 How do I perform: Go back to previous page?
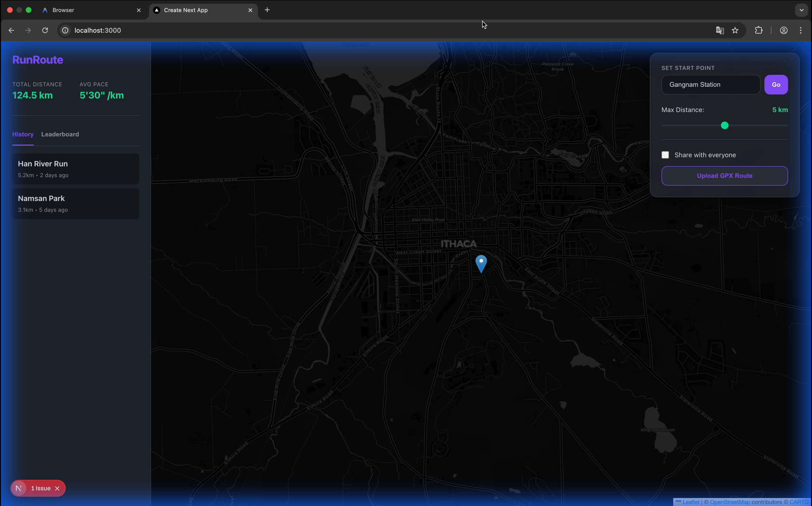11,30
